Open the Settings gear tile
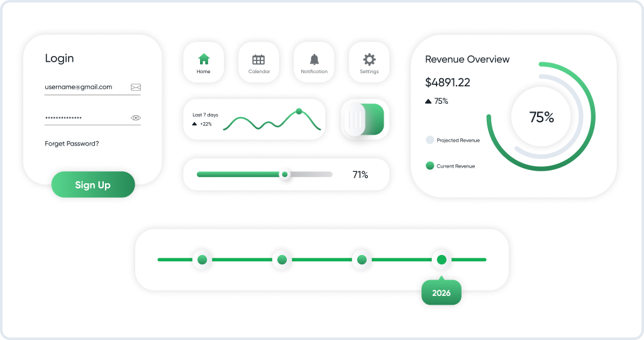 pyautogui.click(x=369, y=62)
